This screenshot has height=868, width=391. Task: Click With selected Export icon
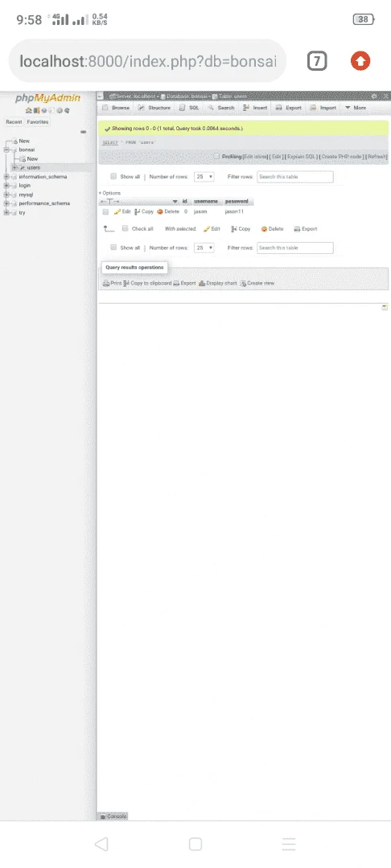coord(297,228)
